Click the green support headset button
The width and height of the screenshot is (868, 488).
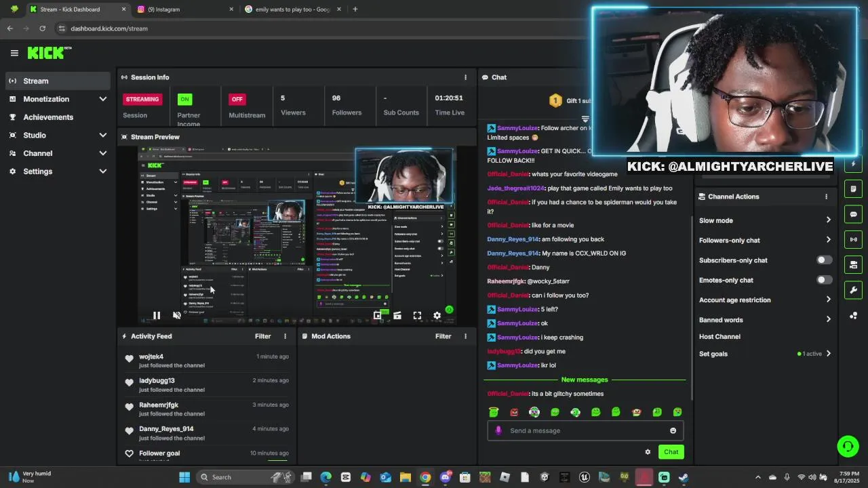(x=848, y=446)
